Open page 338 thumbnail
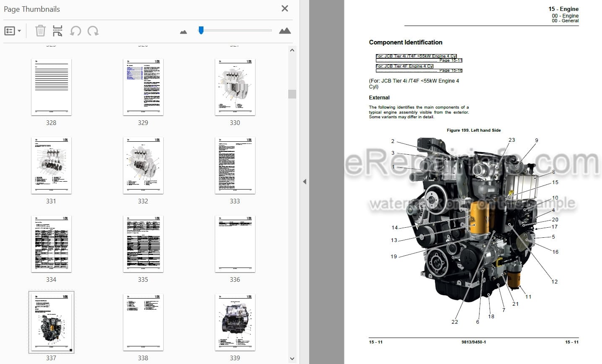 click(143, 322)
